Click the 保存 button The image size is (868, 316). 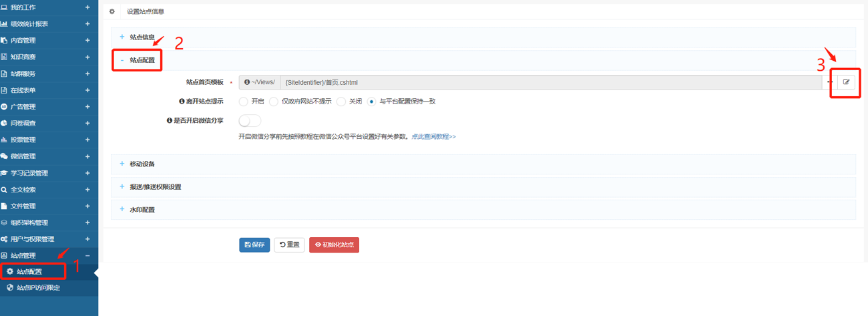pyautogui.click(x=254, y=245)
